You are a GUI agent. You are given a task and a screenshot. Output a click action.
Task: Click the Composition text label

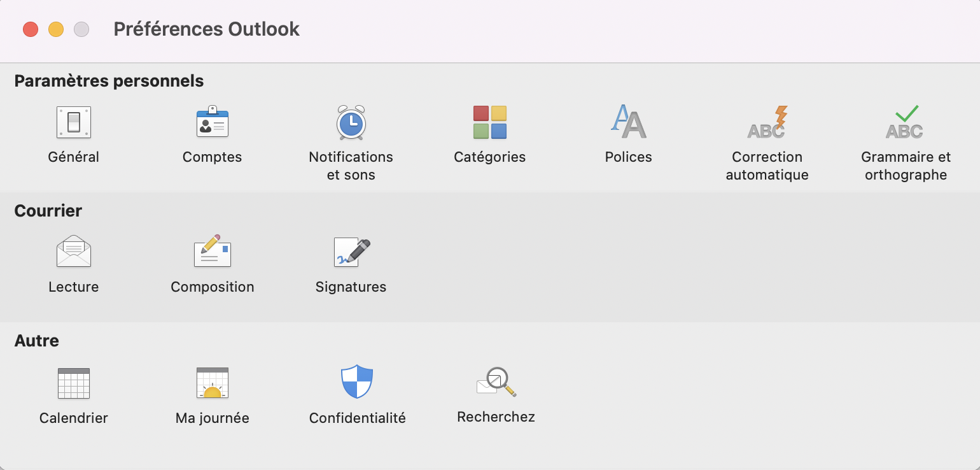tap(213, 287)
